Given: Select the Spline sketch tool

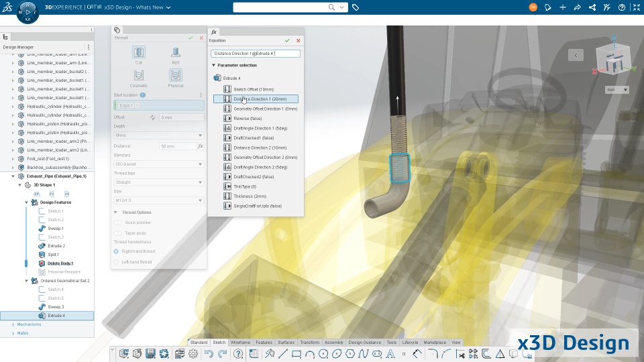Looking at the screenshot, I should [364, 353].
